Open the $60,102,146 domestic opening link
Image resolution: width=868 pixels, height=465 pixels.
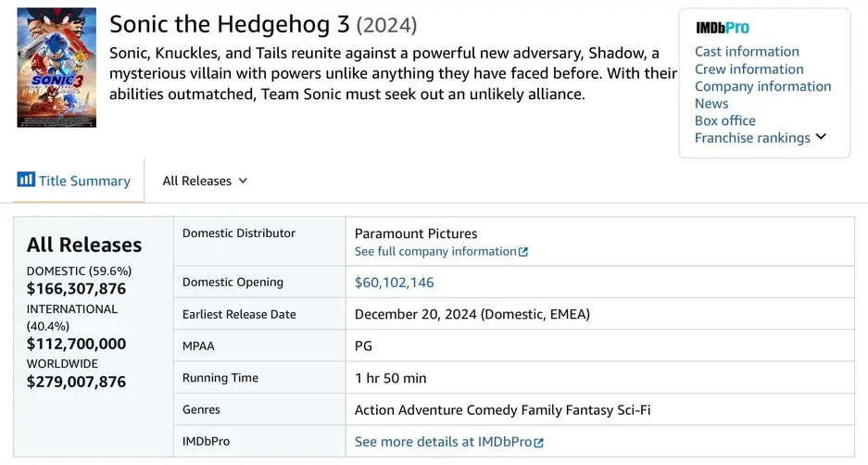[394, 283]
